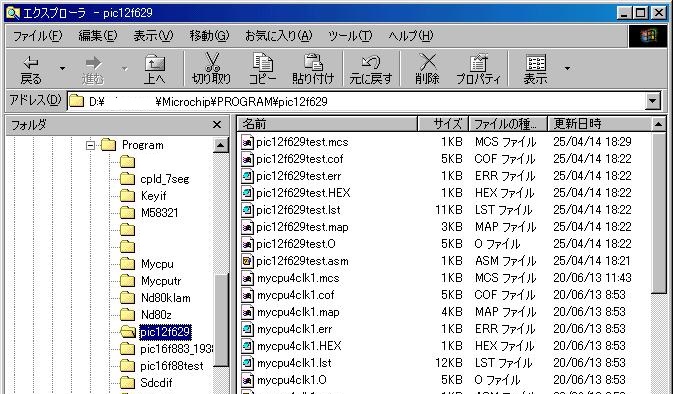Select file pic12f629test.map
Image resolution: width=673 pixels, height=394 pixels.
(302, 227)
